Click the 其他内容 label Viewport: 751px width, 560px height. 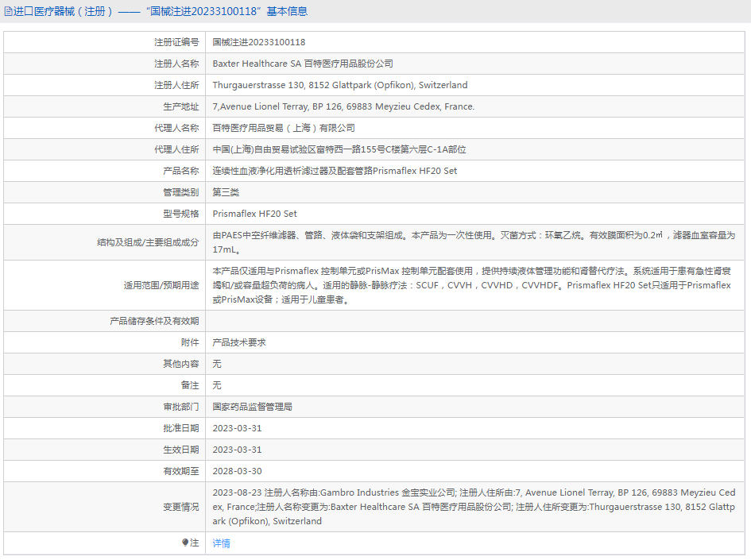coord(181,365)
